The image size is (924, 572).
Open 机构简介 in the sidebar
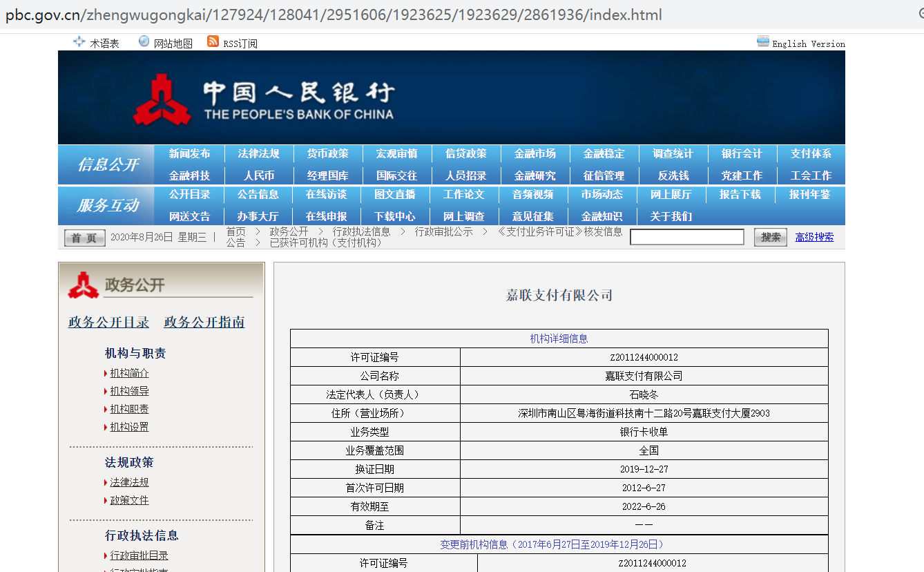point(129,373)
